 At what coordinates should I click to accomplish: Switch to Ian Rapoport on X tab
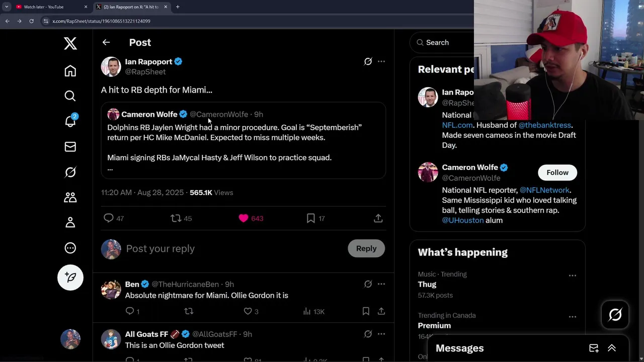point(131,7)
